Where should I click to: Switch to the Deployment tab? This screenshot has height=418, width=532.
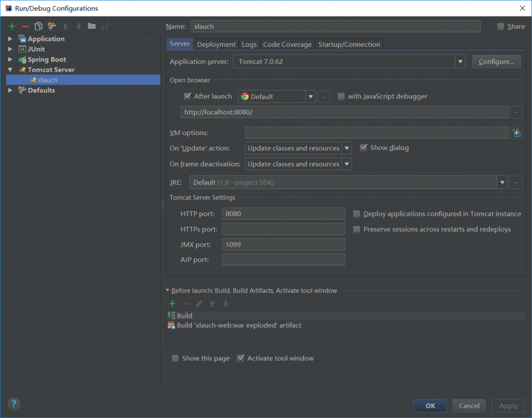215,44
